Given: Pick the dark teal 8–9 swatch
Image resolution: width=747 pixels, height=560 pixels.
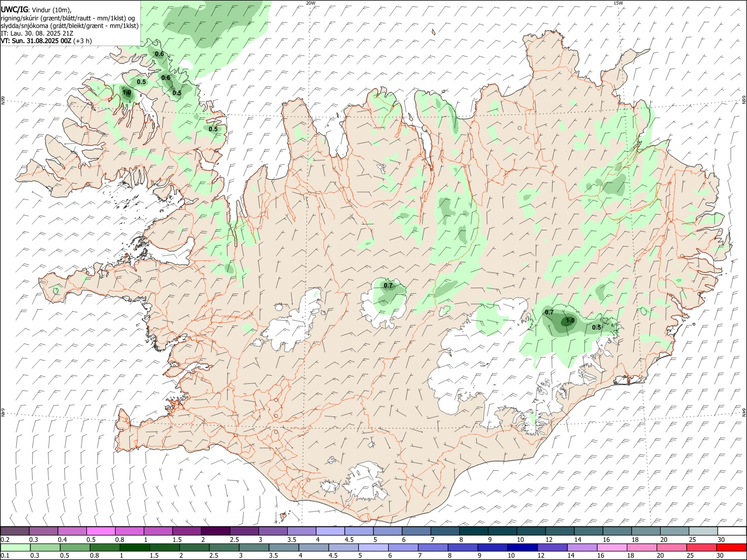Looking at the screenshot, I should (x=473, y=531).
